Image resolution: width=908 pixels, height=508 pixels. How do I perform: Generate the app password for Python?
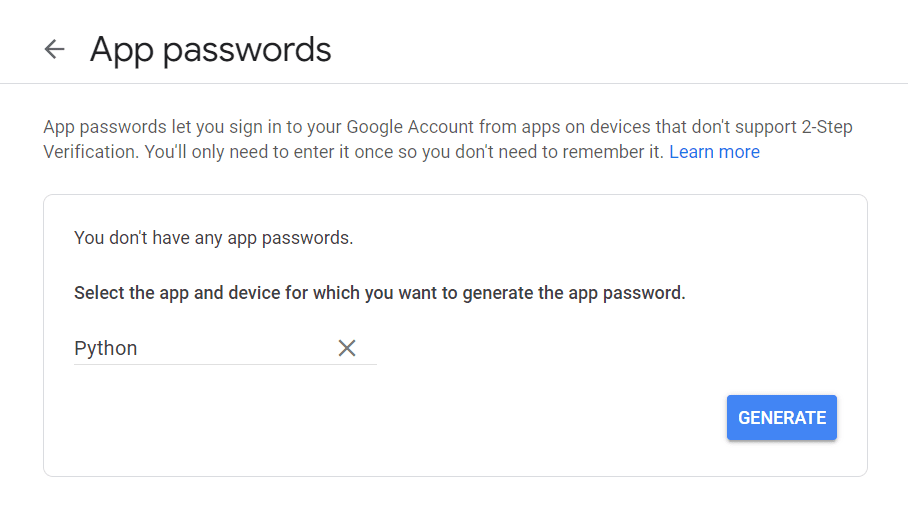781,417
